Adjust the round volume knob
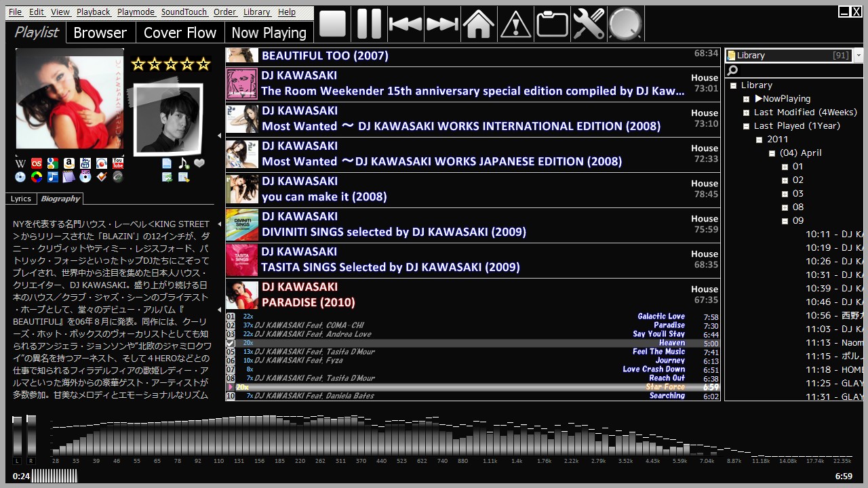Viewport: 868px width, 488px height. point(625,24)
